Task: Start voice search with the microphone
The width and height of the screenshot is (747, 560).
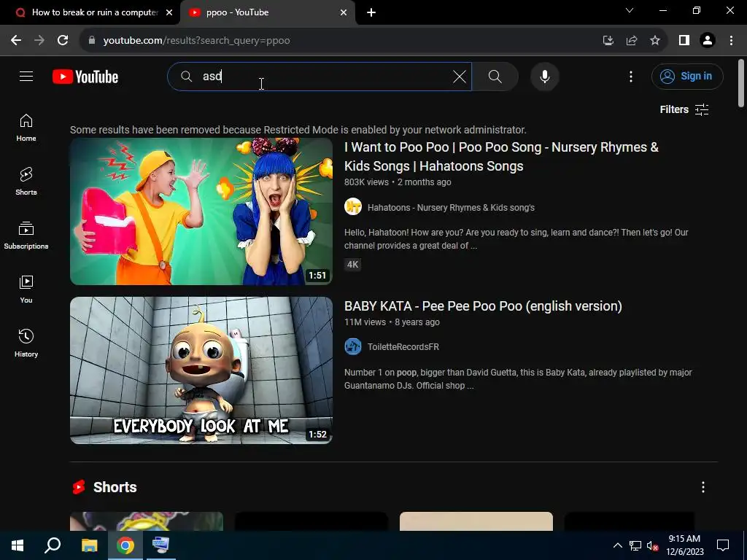Action: 544,76
